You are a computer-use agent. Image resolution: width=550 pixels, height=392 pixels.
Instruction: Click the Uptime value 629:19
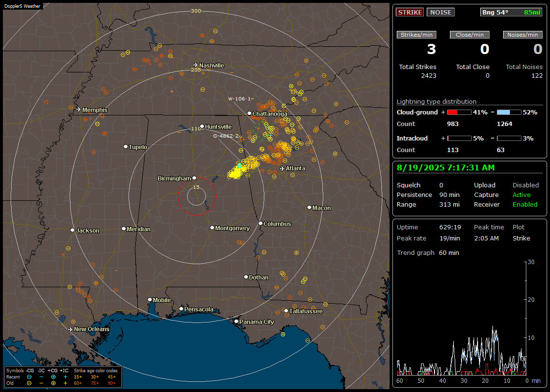[x=450, y=227]
